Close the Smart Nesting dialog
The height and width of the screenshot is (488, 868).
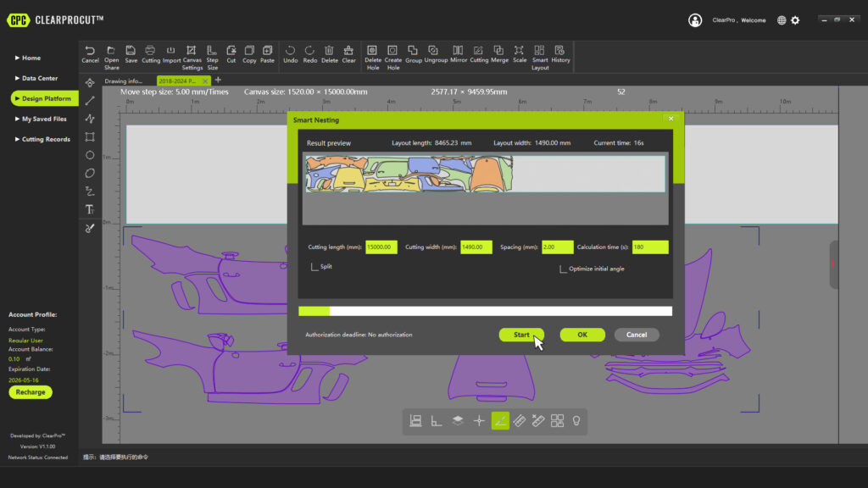coord(671,119)
